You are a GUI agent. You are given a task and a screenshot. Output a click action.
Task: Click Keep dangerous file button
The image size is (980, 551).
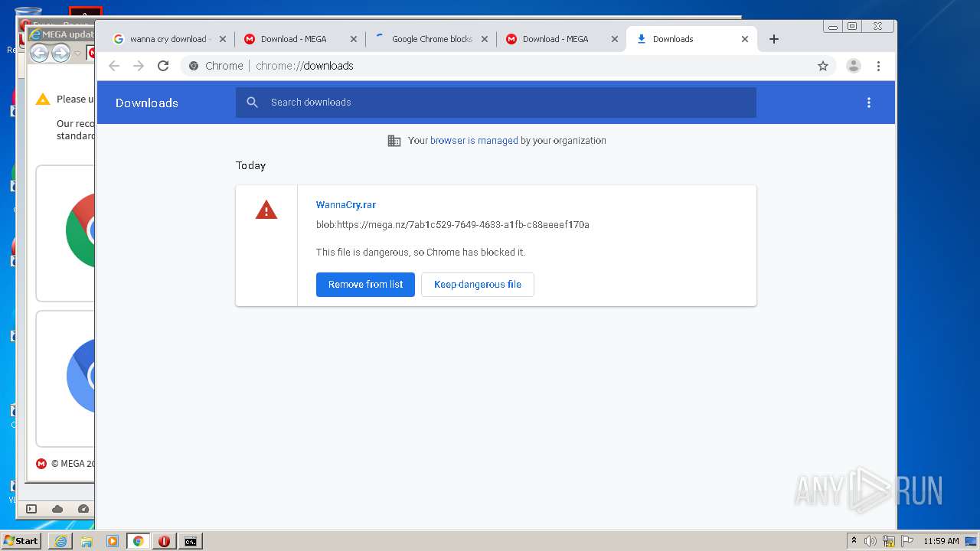(x=478, y=285)
